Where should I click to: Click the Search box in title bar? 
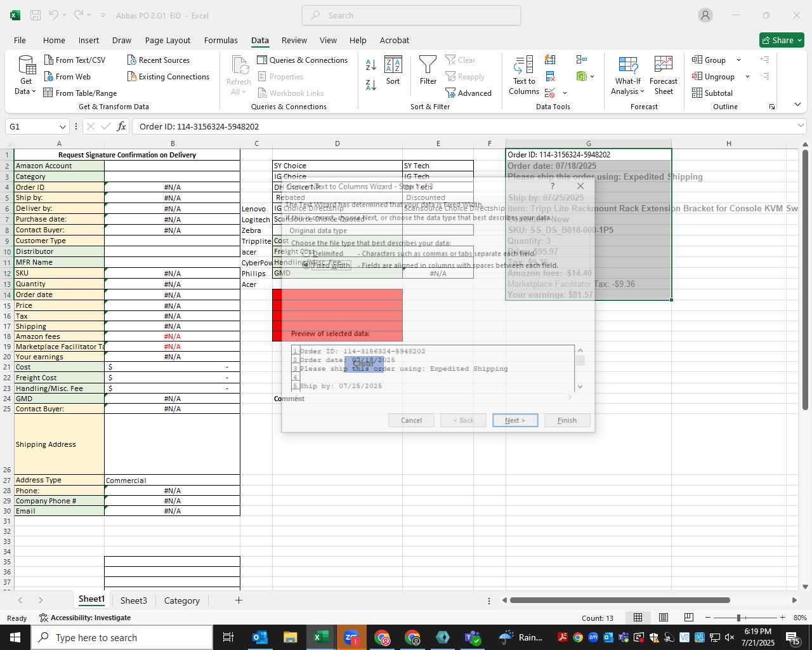click(412, 15)
